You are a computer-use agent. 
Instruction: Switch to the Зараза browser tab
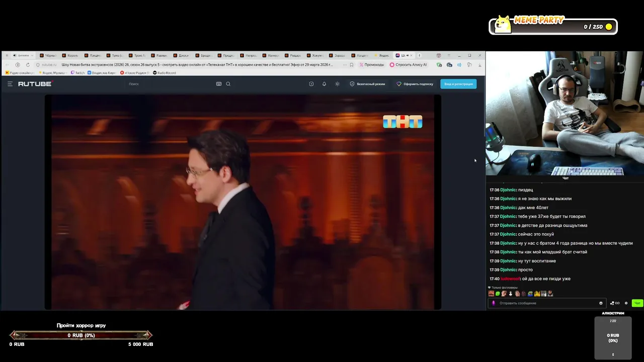coord(337,55)
